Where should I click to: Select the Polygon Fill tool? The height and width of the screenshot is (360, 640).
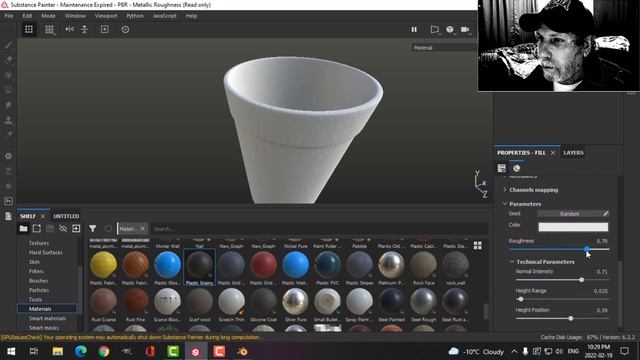point(8,90)
